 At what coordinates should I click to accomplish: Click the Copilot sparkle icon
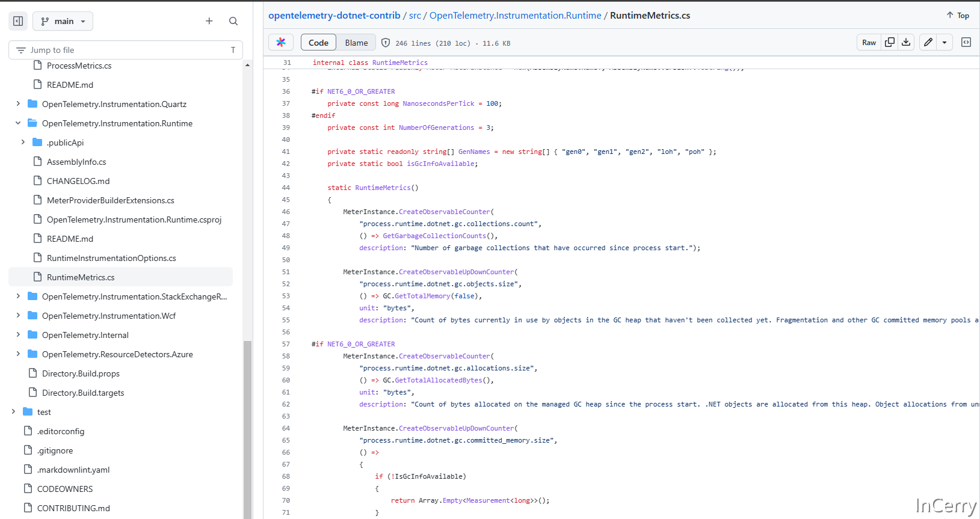[281, 43]
